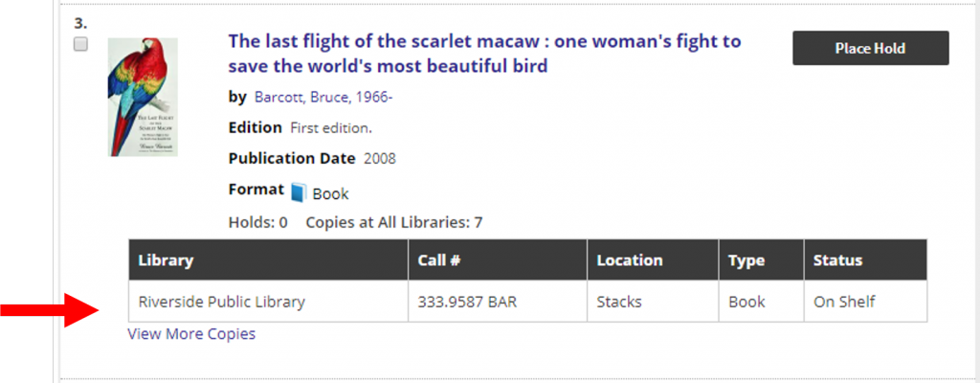Image resolution: width=980 pixels, height=383 pixels.
Task: Open 'The last flight of the scarlet macaw' title link
Action: [x=484, y=54]
